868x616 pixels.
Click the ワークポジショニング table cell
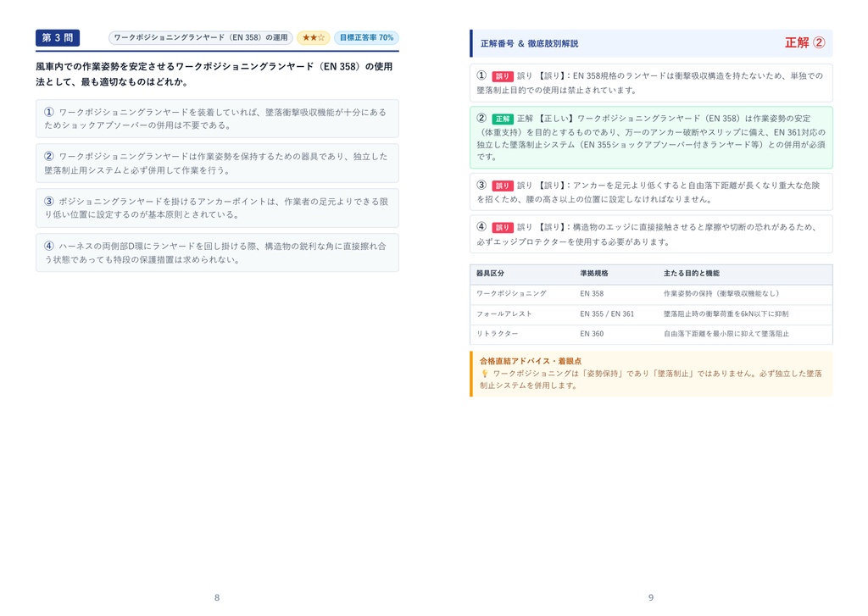coord(511,294)
